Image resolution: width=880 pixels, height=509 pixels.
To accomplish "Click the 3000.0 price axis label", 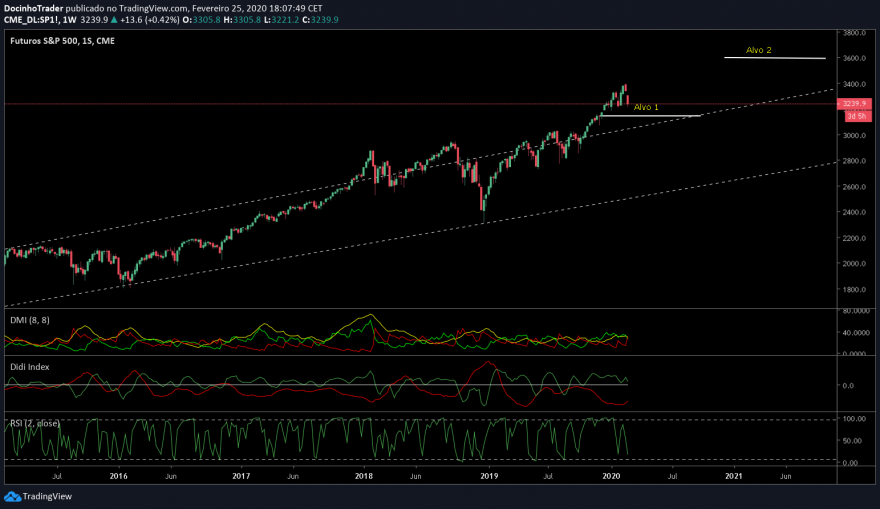I will pos(854,135).
